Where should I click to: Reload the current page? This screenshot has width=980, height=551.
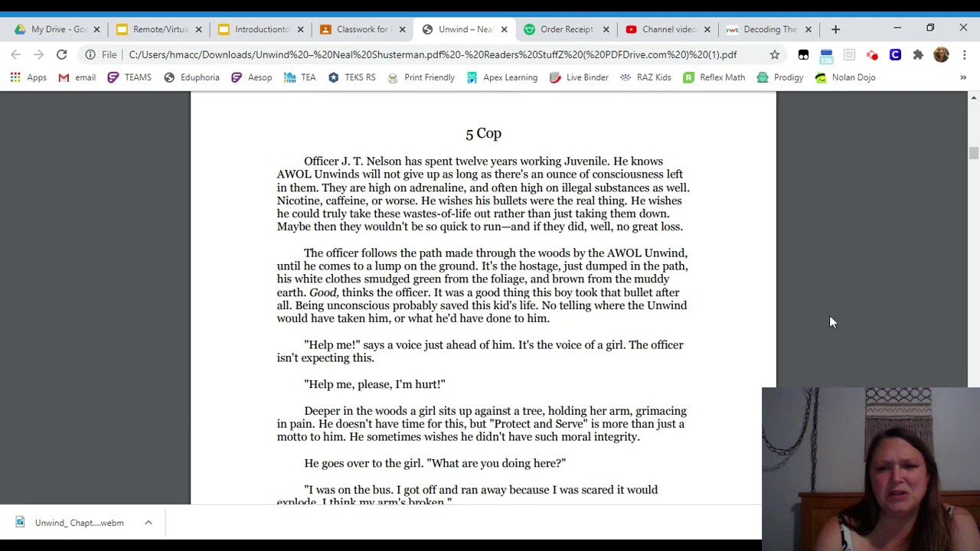click(61, 54)
